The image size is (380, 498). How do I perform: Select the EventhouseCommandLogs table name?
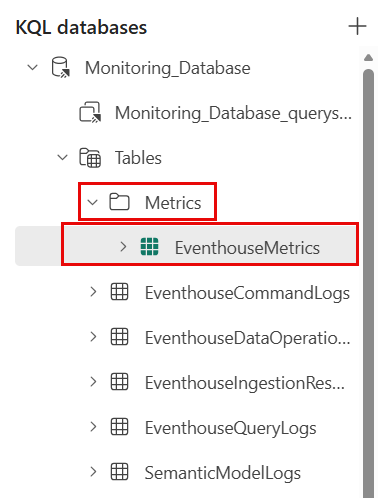tap(247, 293)
